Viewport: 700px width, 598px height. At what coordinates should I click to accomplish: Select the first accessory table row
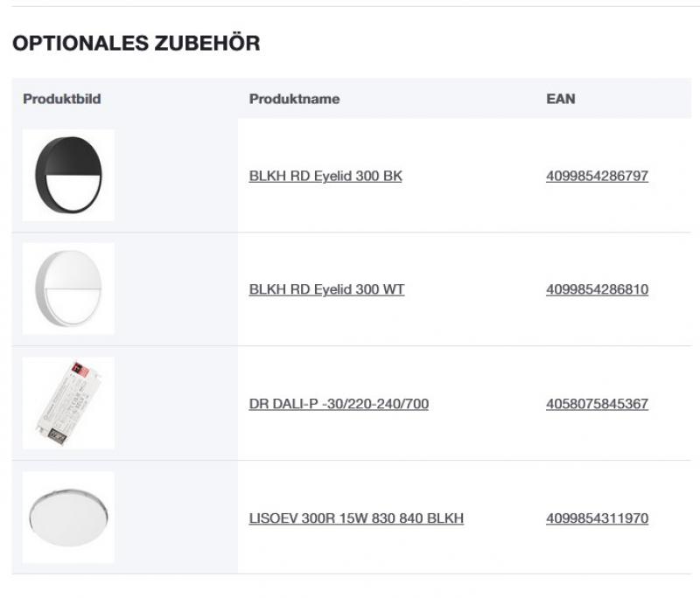coord(350,175)
